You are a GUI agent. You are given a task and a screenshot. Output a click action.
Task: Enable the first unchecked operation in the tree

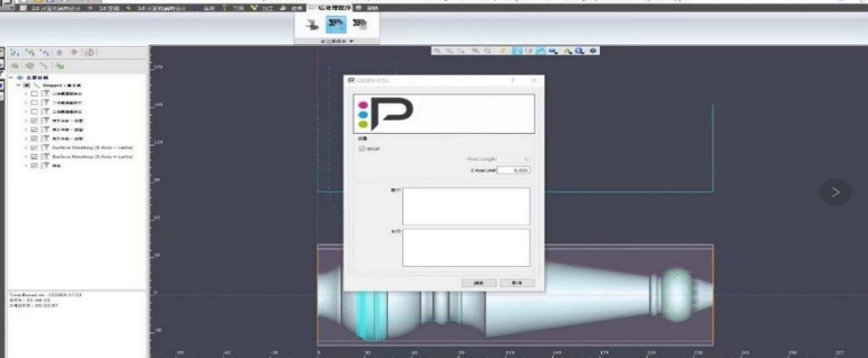pos(33,94)
